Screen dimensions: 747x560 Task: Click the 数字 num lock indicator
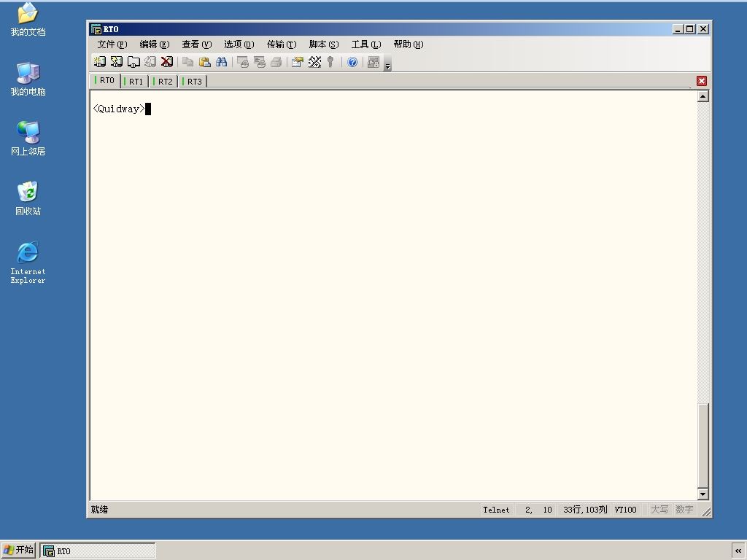pos(684,510)
